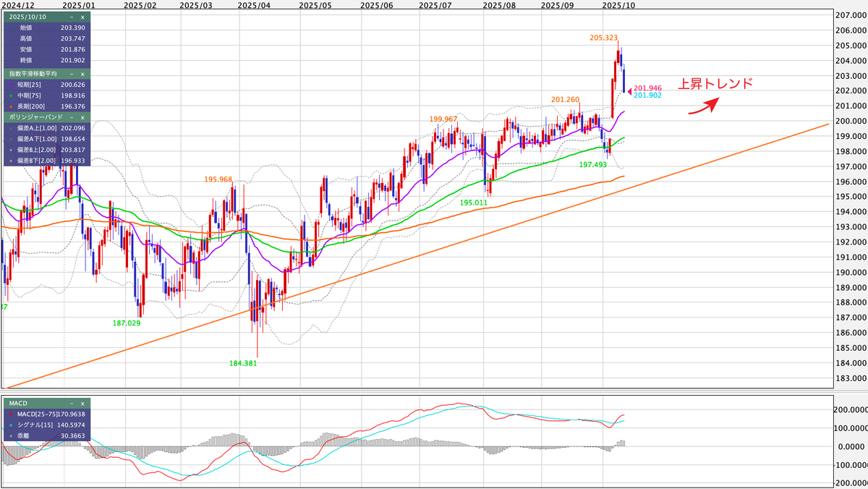The image size is (868, 489).
Task: Close the MACD indicator panel
Action: [x=82, y=404]
